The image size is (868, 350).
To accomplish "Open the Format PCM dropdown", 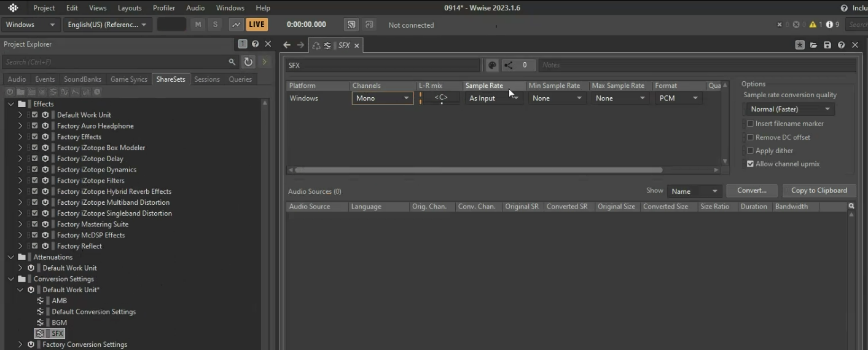I will coord(678,98).
